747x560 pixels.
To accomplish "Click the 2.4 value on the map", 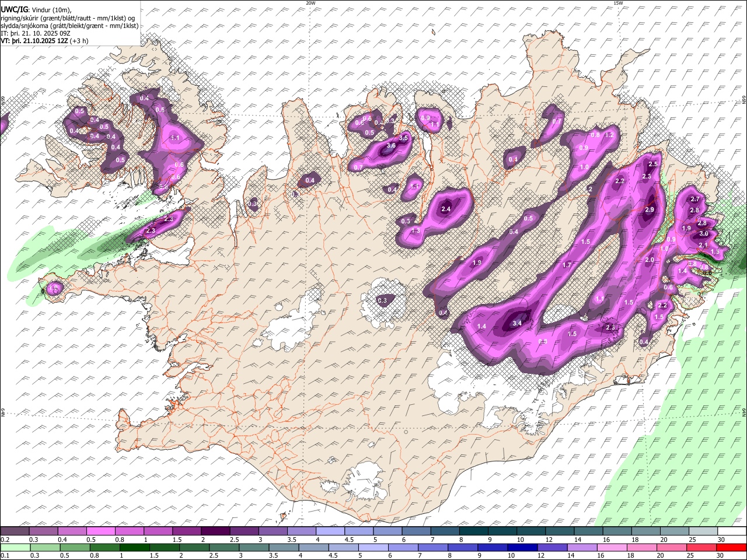I will point(446,209).
